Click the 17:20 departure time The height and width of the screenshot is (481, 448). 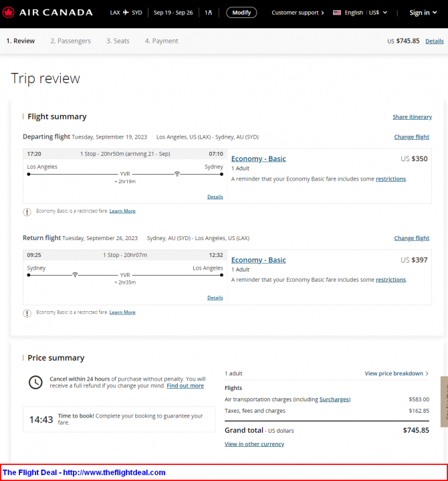tap(34, 154)
